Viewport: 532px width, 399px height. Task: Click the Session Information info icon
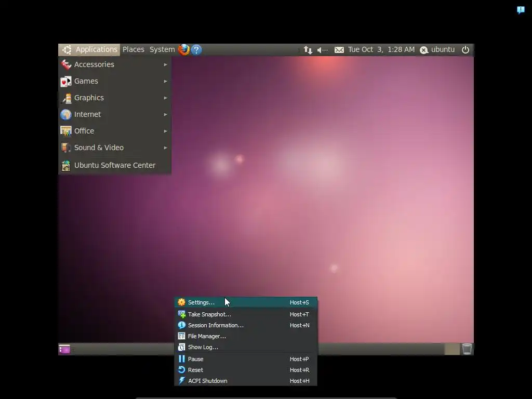coord(181,325)
